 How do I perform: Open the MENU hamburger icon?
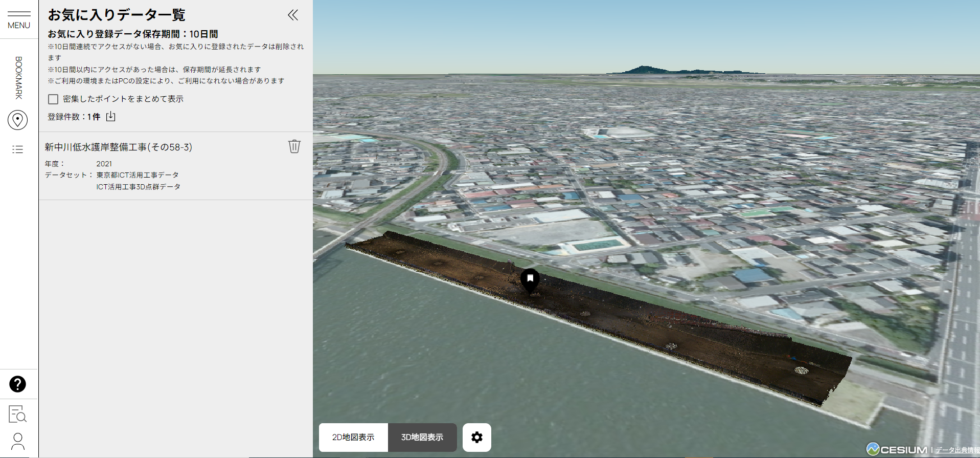point(19,19)
